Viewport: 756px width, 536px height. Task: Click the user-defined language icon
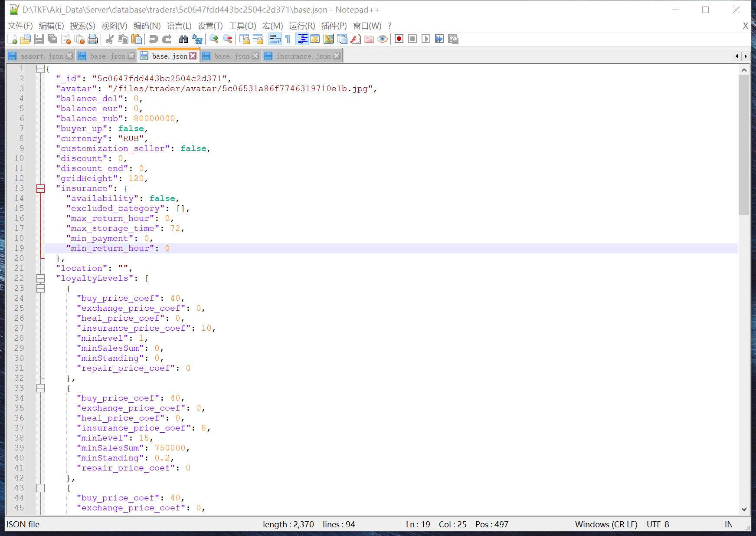point(315,39)
